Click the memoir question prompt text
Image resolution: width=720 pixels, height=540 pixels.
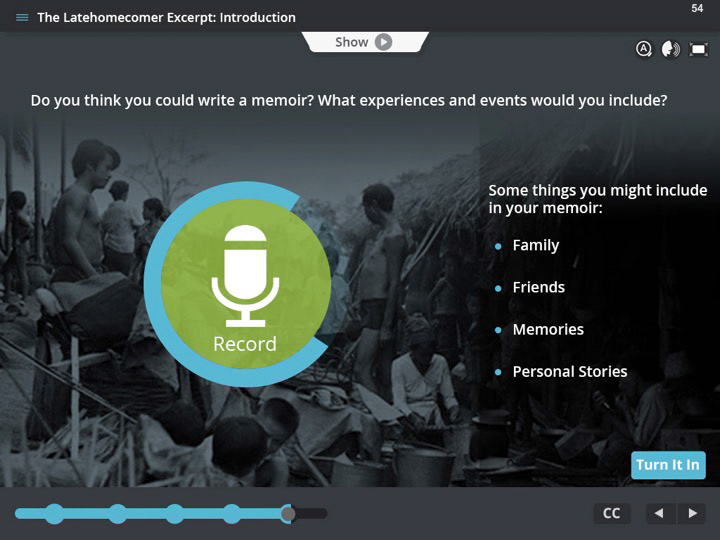pos(349,100)
